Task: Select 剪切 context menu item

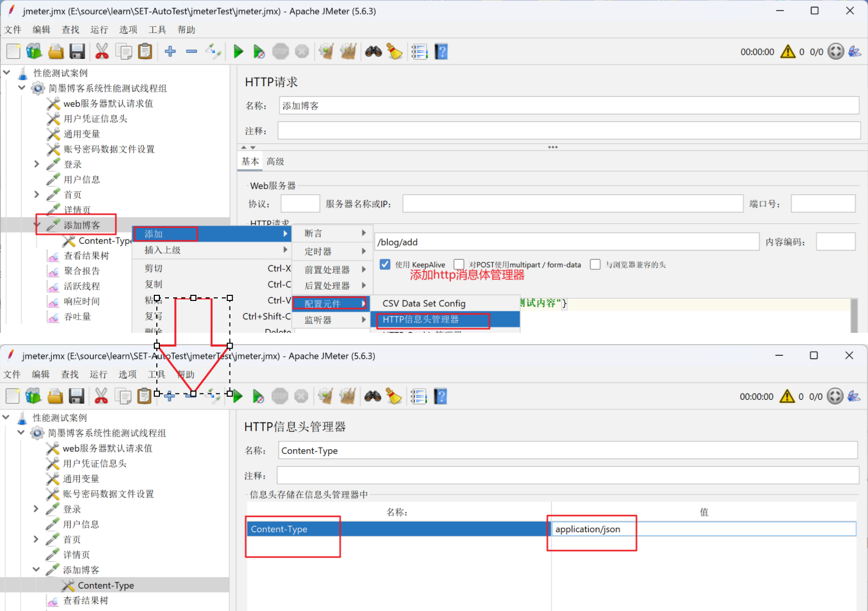Action: coord(212,268)
